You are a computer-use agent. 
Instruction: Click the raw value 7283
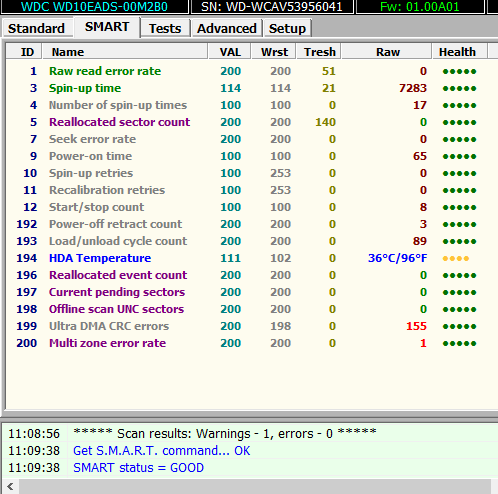pos(413,88)
